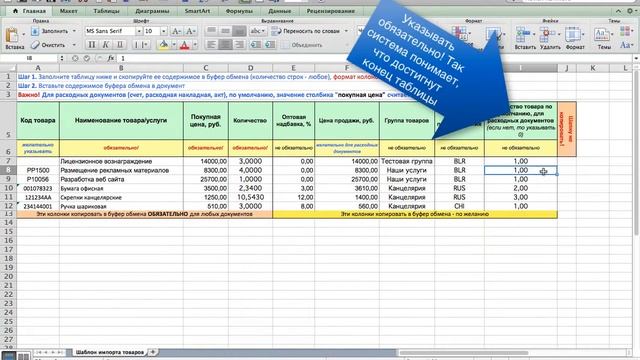640x360 pixels.
Task: Expand the Переносить по словам options arrow
Action: click(347, 31)
